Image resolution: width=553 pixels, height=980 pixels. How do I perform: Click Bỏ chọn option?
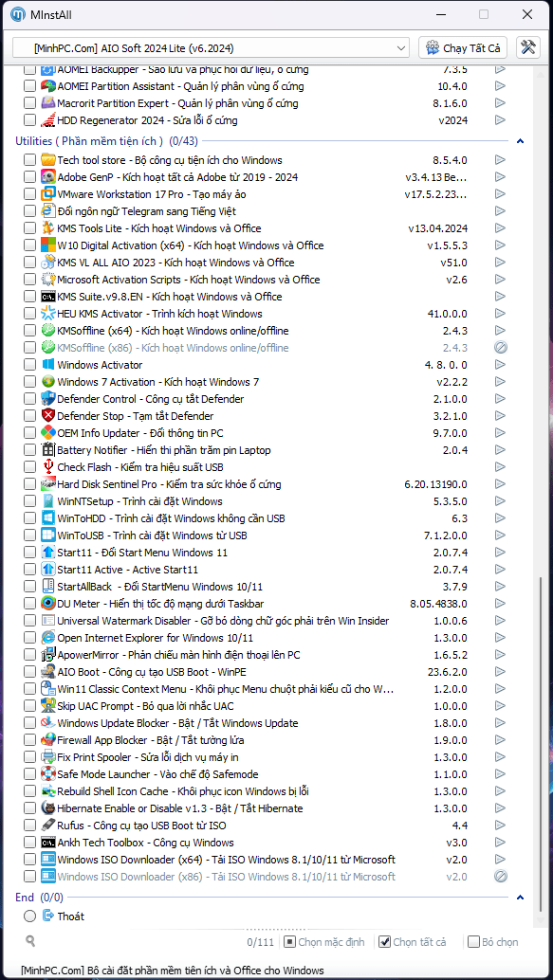[x=493, y=942]
